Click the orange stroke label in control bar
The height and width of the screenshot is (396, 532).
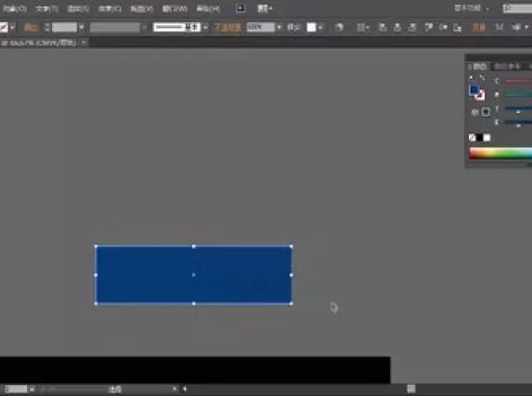(x=31, y=28)
